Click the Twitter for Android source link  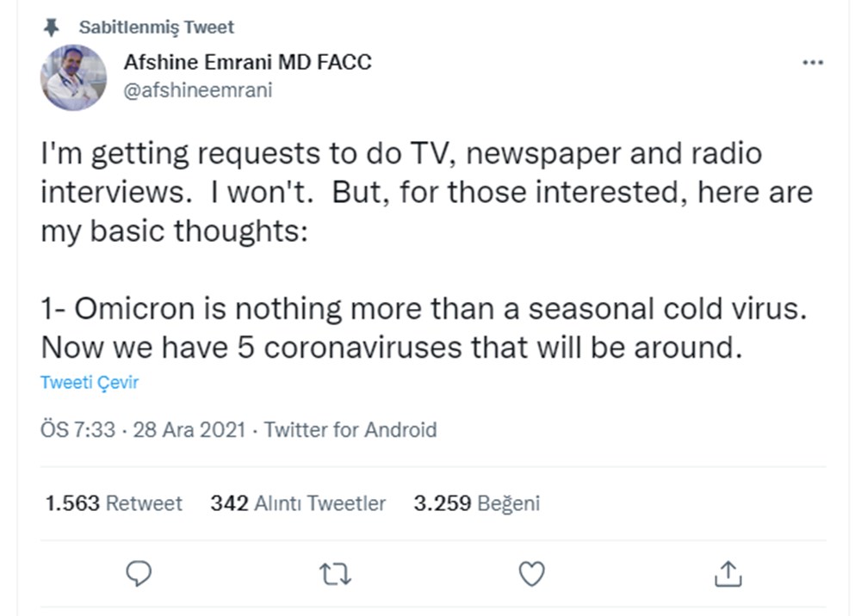click(x=350, y=429)
